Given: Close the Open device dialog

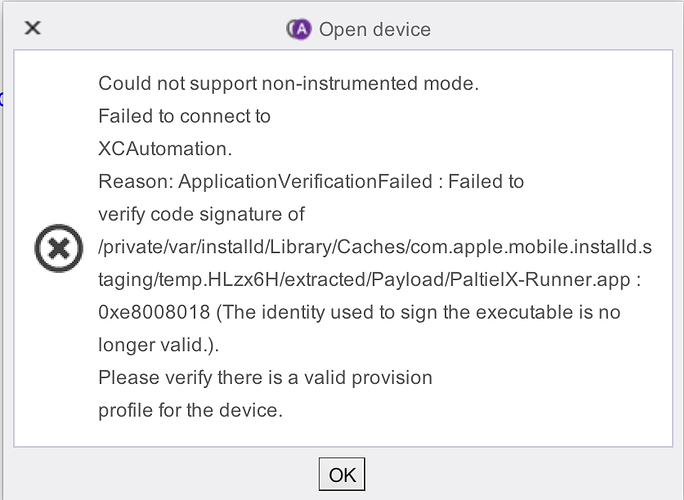Looking at the screenshot, I should coord(33,28).
